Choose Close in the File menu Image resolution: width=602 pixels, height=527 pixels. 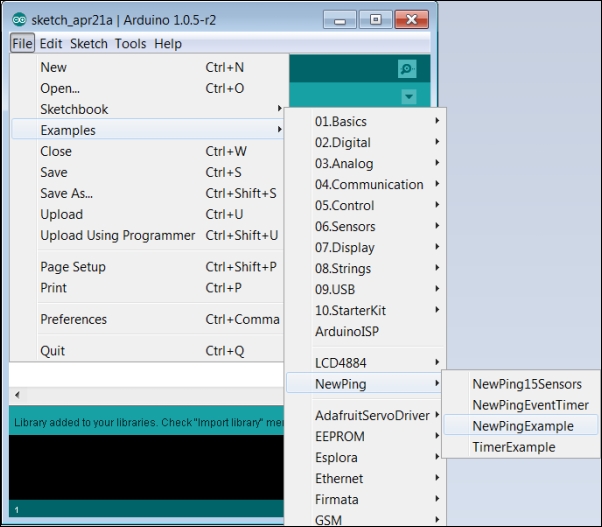point(148,151)
